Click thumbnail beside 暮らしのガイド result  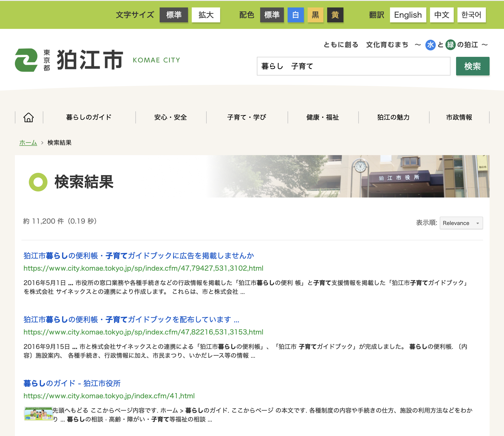coord(38,413)
